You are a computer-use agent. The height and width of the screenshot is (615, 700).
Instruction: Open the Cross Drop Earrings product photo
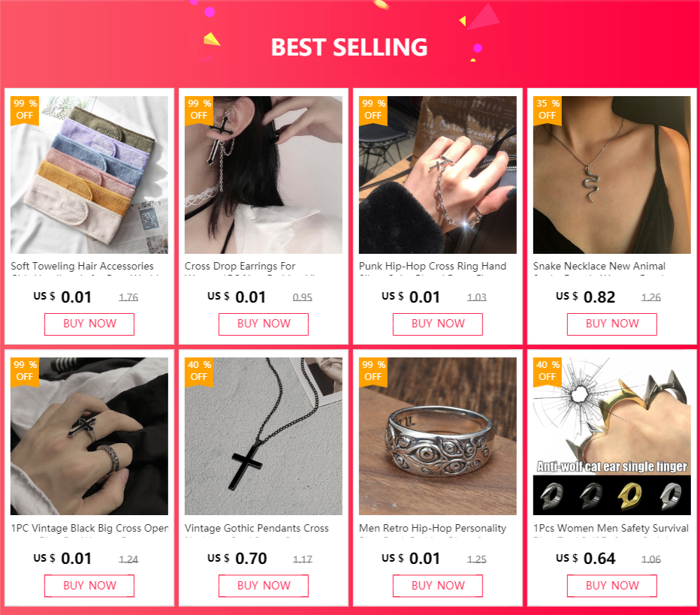click(x=264, y=175)
